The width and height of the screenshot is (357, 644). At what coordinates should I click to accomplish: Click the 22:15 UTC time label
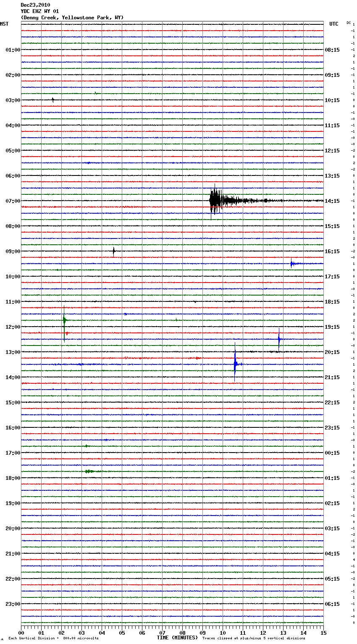coord(332,403)
